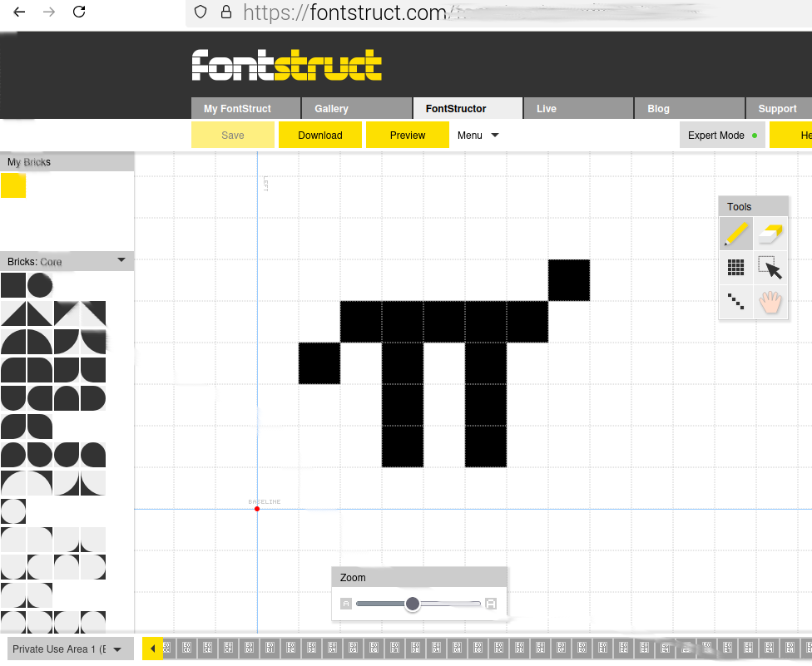Open glyph slot E0E3

(x=644, y=648)
